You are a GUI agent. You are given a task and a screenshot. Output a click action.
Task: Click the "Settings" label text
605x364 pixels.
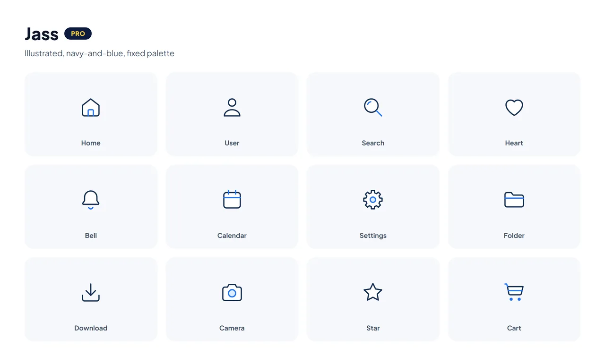(x=373, y=236)
